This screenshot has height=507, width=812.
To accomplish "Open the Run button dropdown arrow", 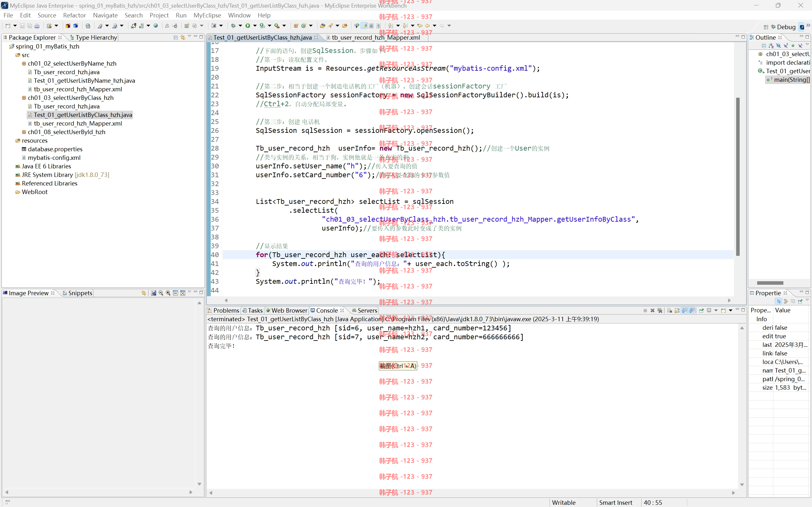I will pos(255,26).
